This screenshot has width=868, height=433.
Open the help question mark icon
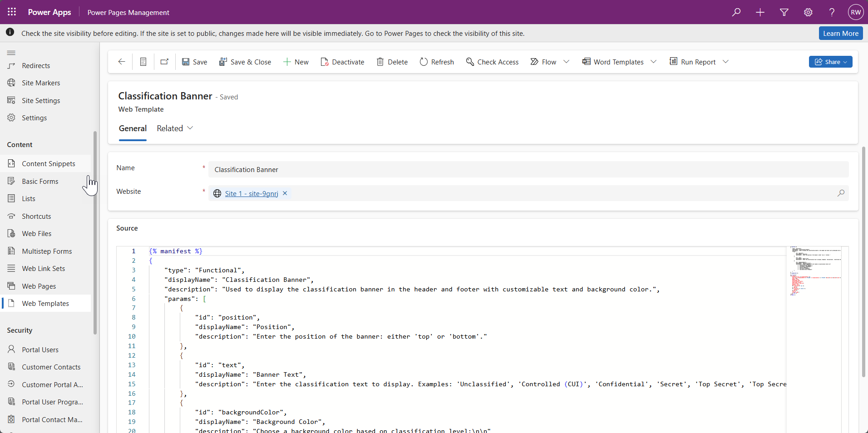832,12
